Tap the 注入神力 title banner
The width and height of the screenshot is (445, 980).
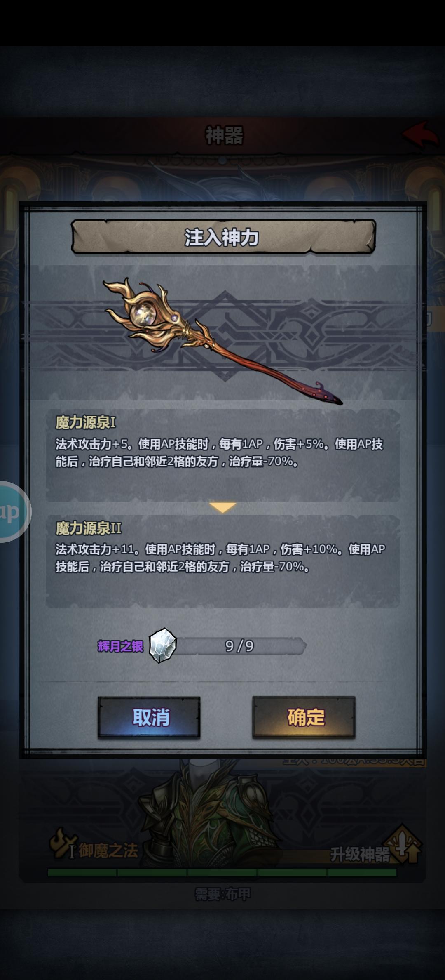click(x=223, y=237)
